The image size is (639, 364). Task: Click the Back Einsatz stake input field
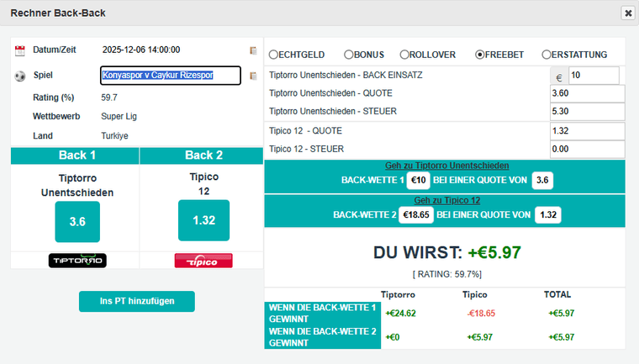pos(594,76)
